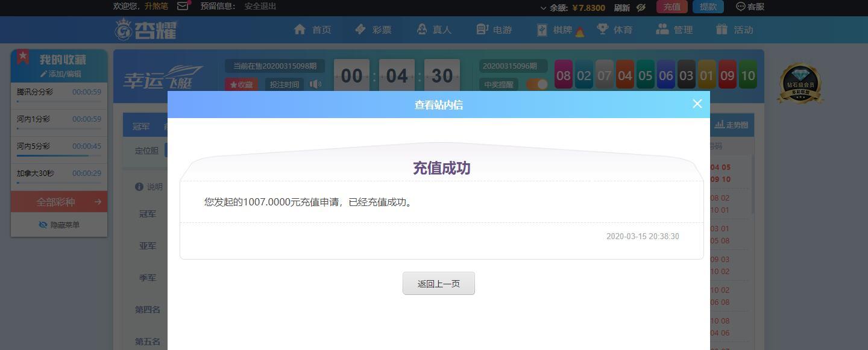
Task: Toggle the 中奖提醒 win alert switch
Action: pyautogui.click(x=537, y=84)
